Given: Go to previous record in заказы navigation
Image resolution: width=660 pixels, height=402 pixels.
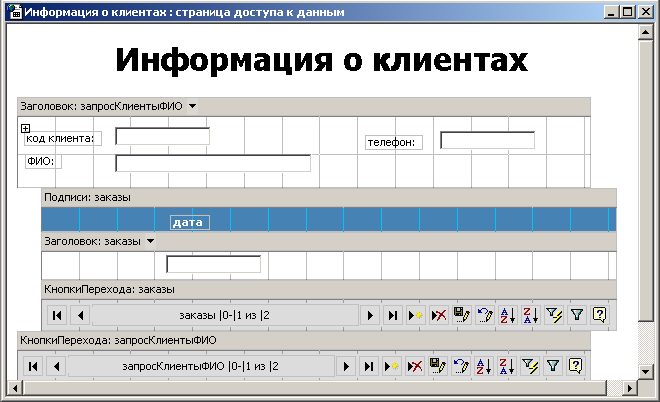Looking at the screenshot, I should tap(81, 315).
